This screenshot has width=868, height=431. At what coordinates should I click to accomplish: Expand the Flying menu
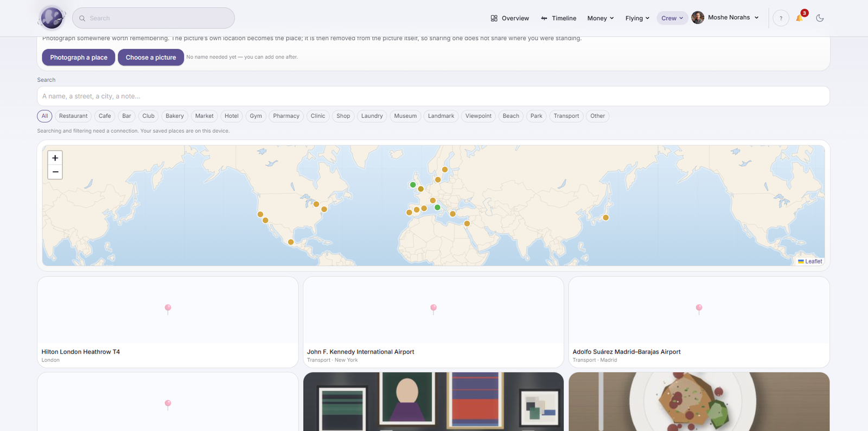[637, 18]
